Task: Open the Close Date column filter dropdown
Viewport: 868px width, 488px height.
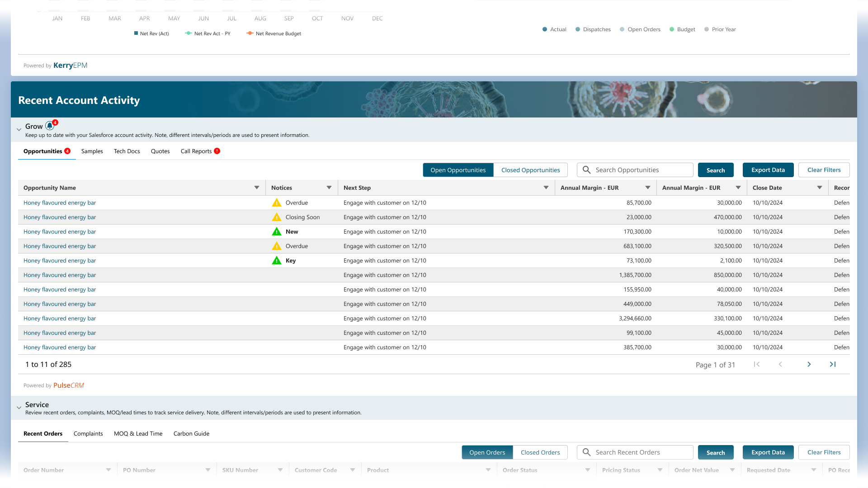Action: coord(819,188)
